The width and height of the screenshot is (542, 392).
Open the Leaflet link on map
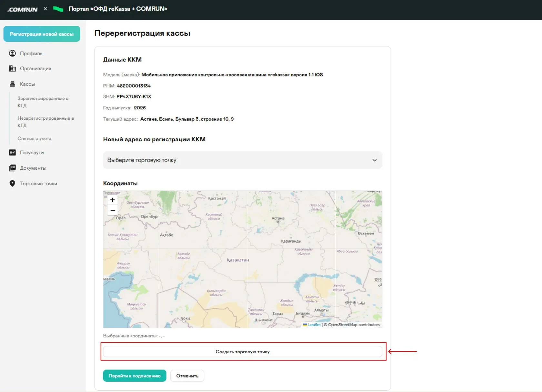[x=314, y=325]
